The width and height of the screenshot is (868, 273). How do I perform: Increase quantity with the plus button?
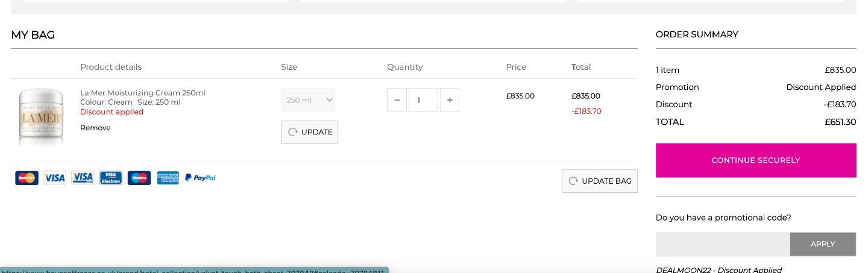pyautogui.click(x=450, y=100)
